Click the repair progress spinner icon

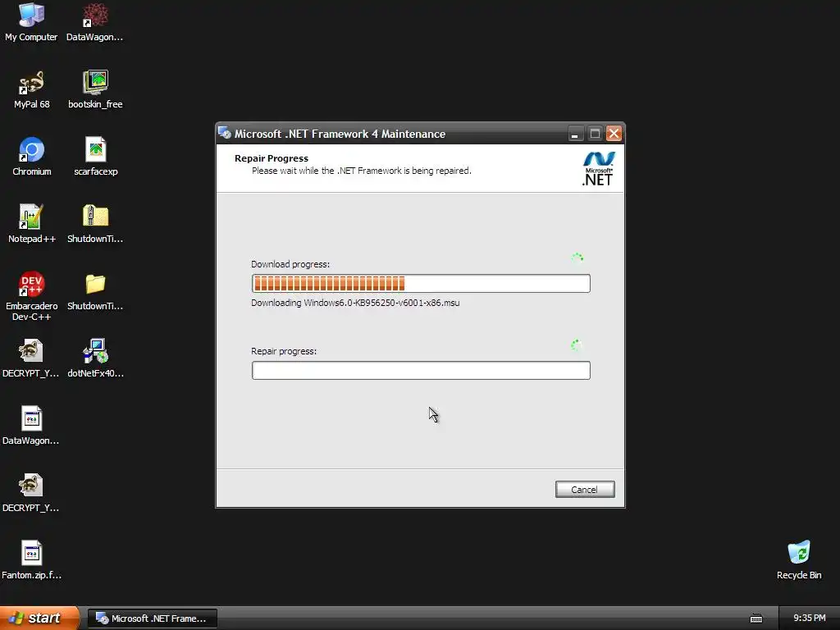[x=577, y=345]
